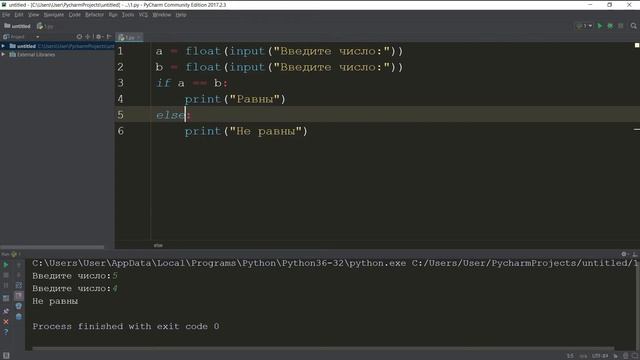Viewport: 640px width, 360px height.
Task: Click the UTF-8 encoding in status bar
Action: click(600, 356)
